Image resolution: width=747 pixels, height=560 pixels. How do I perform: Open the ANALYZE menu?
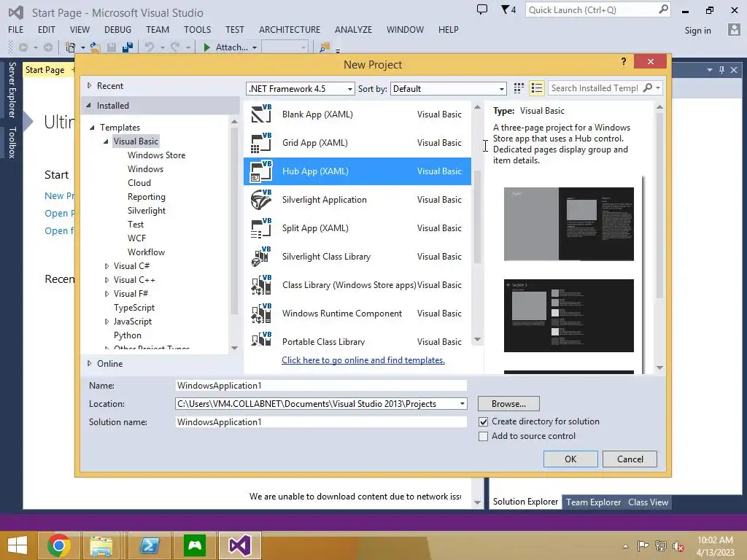click(x=354, y=29)
